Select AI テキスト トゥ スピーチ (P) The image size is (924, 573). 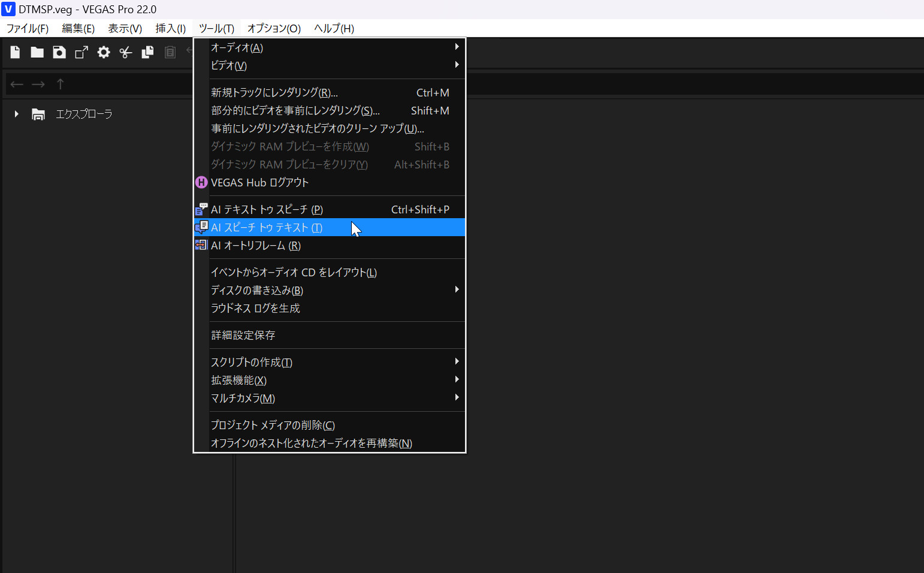pyautogui.click(x=330, y=209)
